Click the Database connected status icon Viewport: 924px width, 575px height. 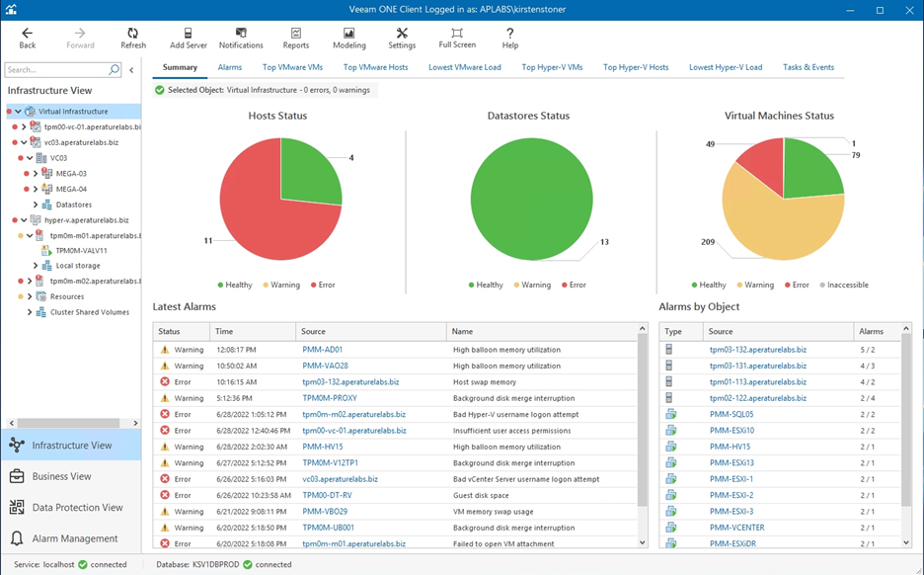[248, 564]
